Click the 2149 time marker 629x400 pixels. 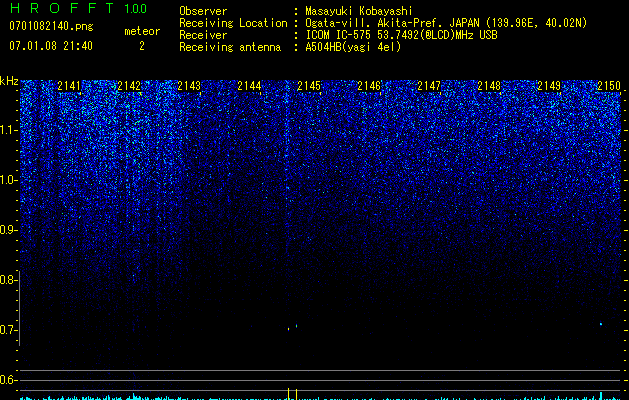549,86
